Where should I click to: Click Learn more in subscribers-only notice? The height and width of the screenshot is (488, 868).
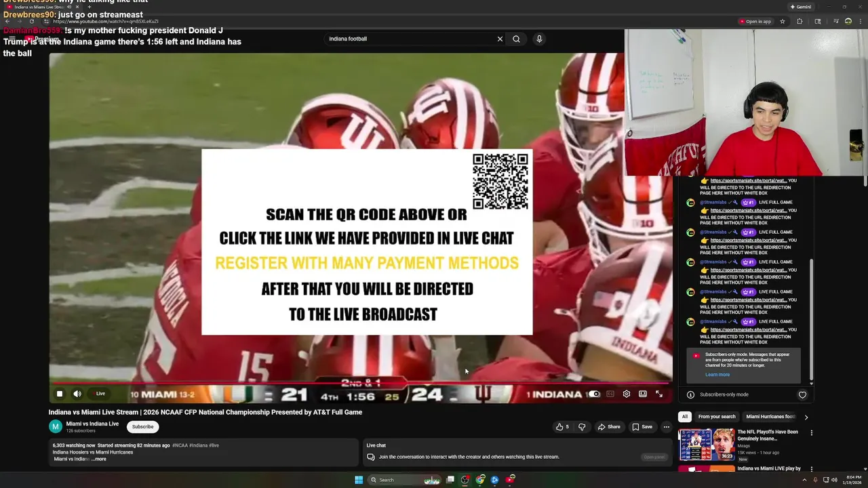click(x=717, y=375)
